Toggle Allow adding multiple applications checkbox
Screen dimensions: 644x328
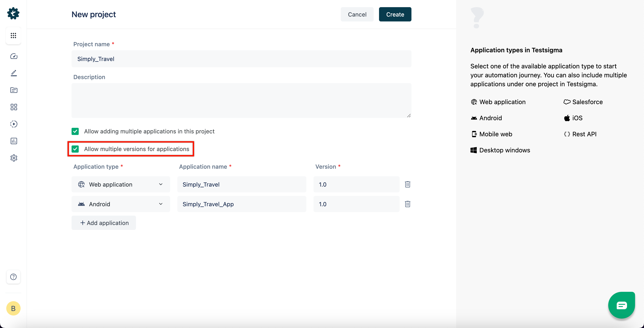pos(75,131)
